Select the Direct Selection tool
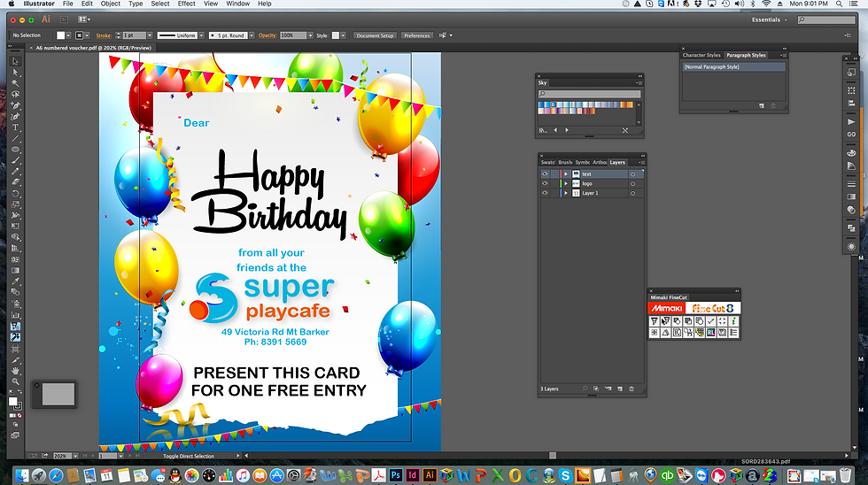Image resolution: width=868 pixels, height=485 pixels. [16, 73]
